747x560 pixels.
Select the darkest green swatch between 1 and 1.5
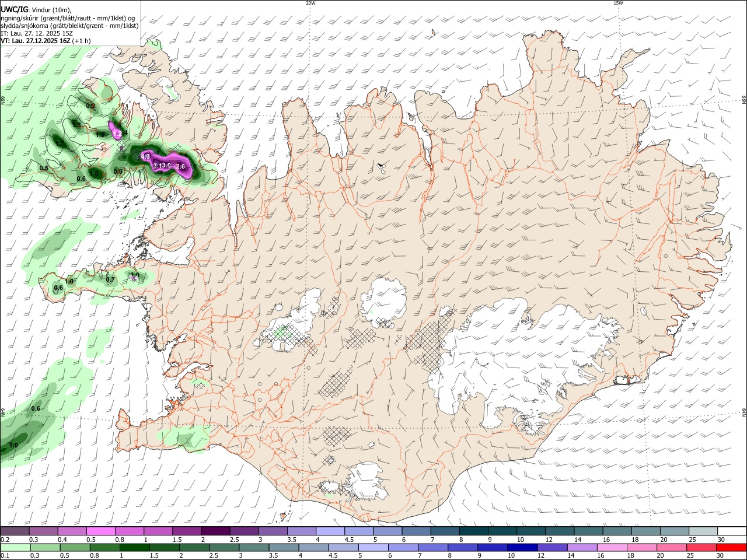[x=134, y=547]
